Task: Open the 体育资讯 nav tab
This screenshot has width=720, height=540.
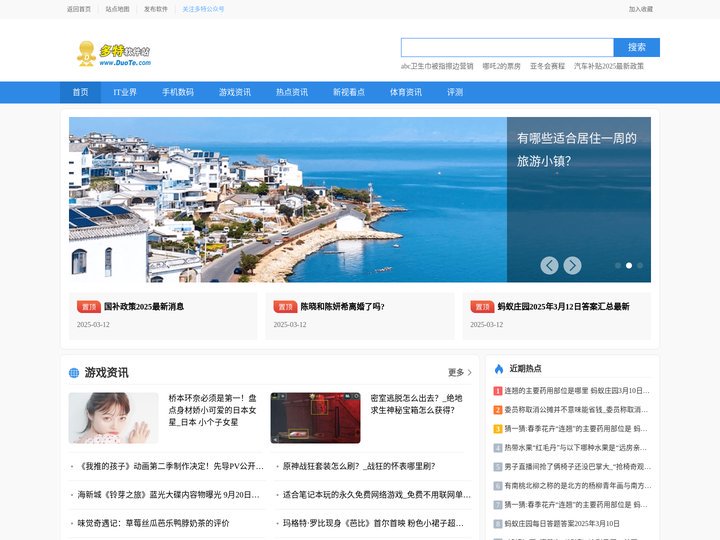Action: coord(405,92)
